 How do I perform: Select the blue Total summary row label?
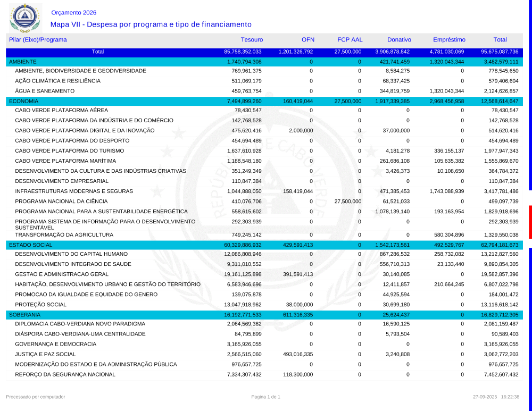98,52
